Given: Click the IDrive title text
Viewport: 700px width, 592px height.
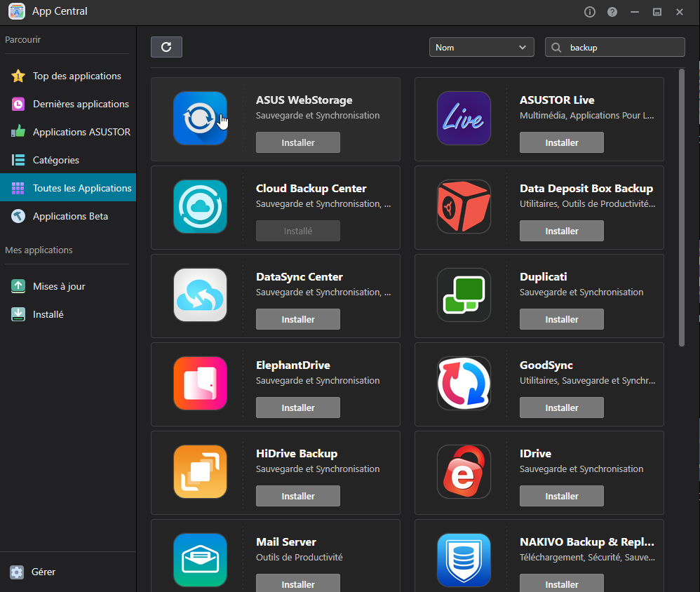Looking at the screenshot, I should click(535, 454).
